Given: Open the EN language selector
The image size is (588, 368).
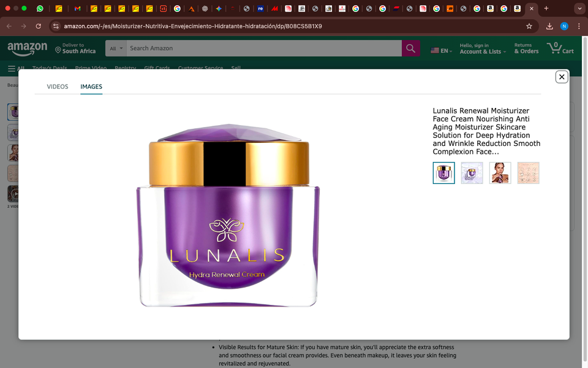Looking at the screenshot, I should [442, 51].
